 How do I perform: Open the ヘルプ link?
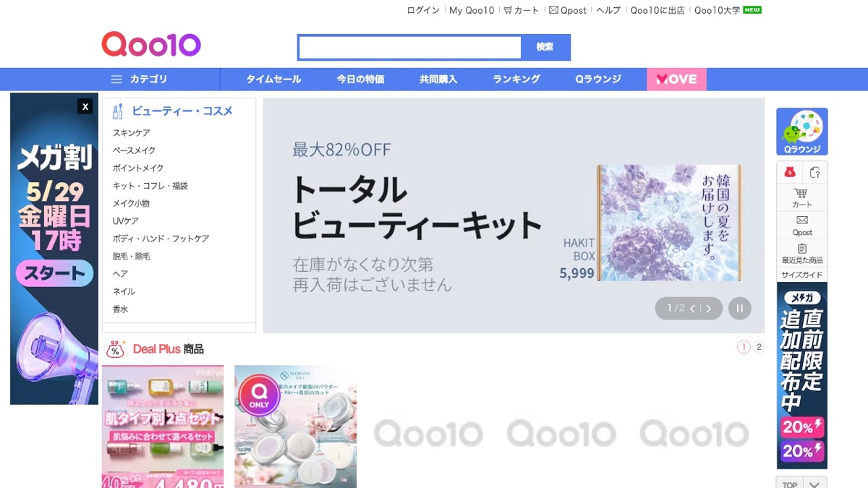608,10
